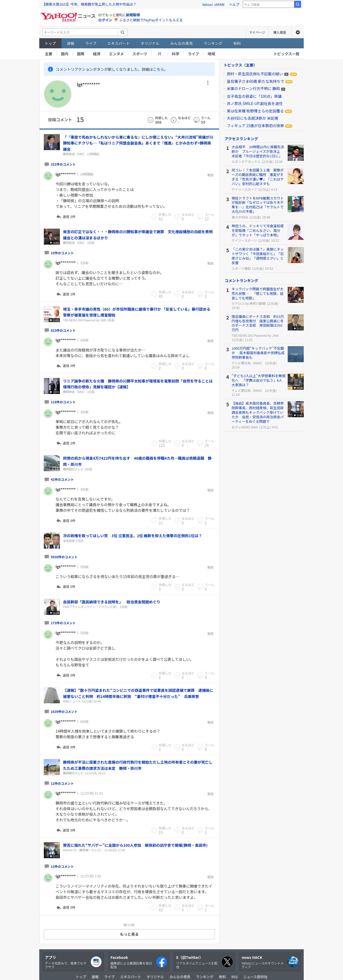
Task: Expand 返信 2件 under 単純に前日にアポ comment
Action: click(66, 444)
